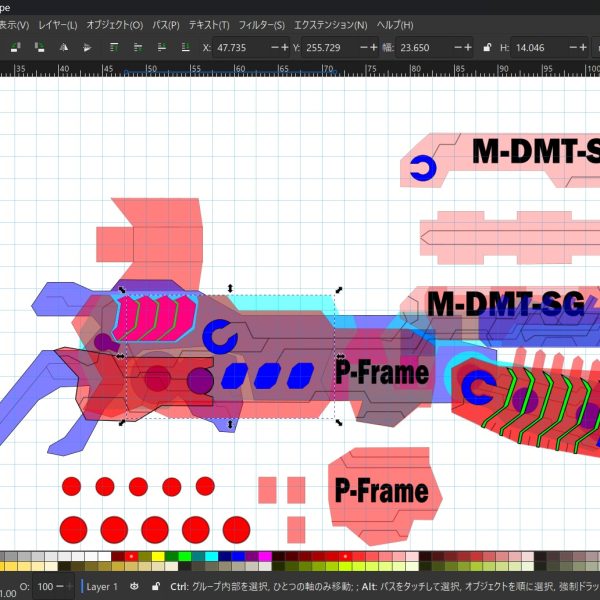Open 表示(V) view menu
600x600 pixels.
pos(14,25)
